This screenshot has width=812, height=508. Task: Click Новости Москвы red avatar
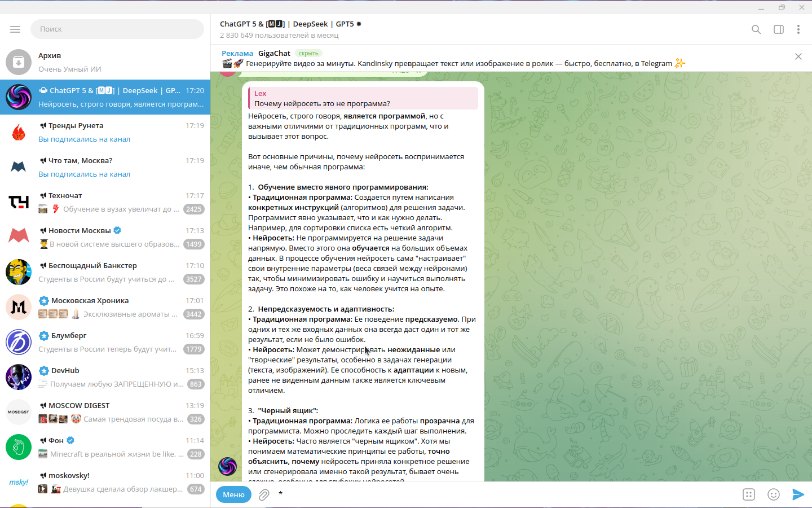(x=19, y=237)
